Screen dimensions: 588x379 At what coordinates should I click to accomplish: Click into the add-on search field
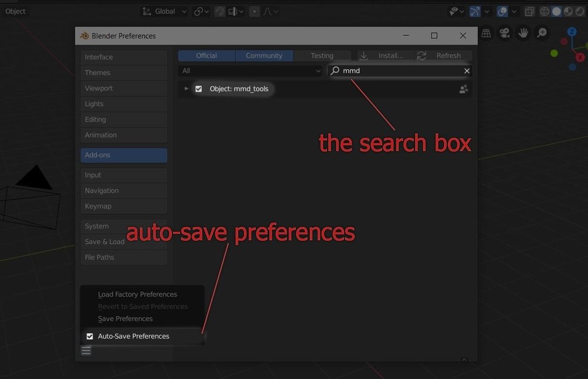click(x=400, y=71)
